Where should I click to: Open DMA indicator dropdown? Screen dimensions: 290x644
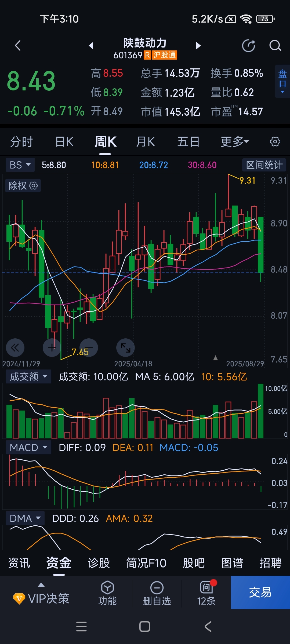(x=25, y=518)
